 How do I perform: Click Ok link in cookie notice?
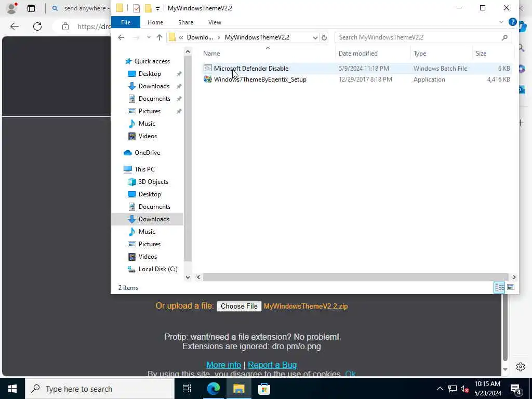(x=350, y=374)
